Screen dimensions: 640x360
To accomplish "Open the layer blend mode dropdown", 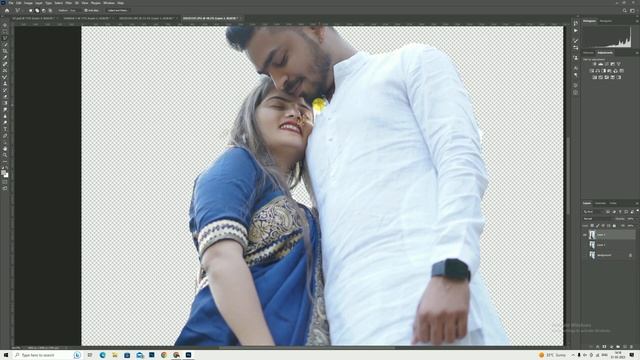I will point(599,219).
